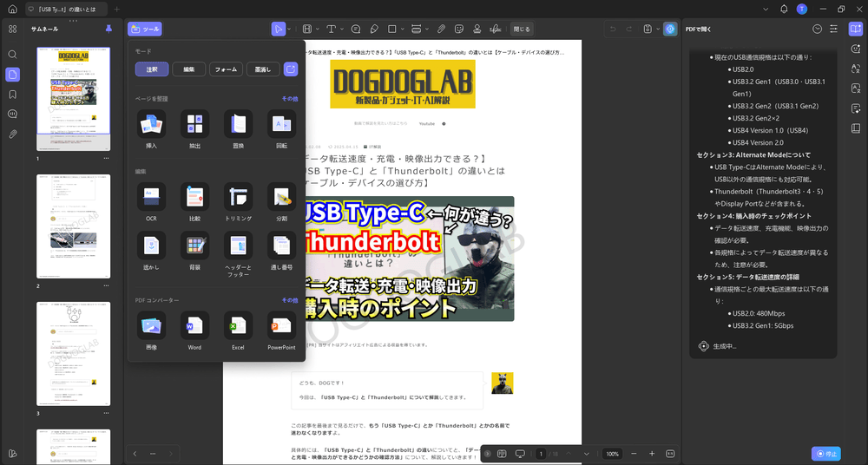
Task: Open the 100% zoom level dropdown
Action: (x=613, y=454)
